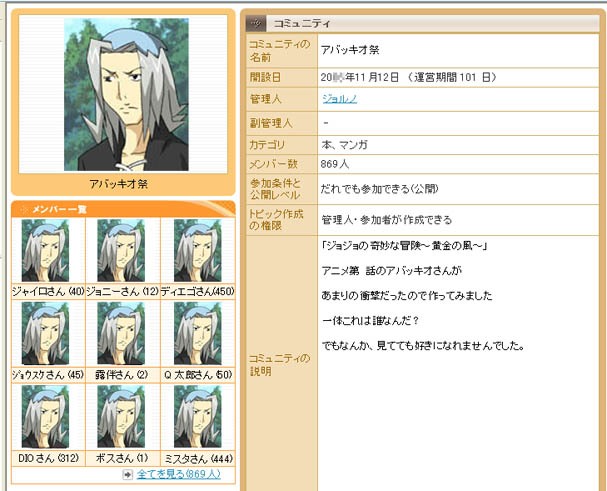The height and width of the screenshot is (491, 607).
Task: Click the アバッキオ祭 caption under main image
Action: coord(118,184)
